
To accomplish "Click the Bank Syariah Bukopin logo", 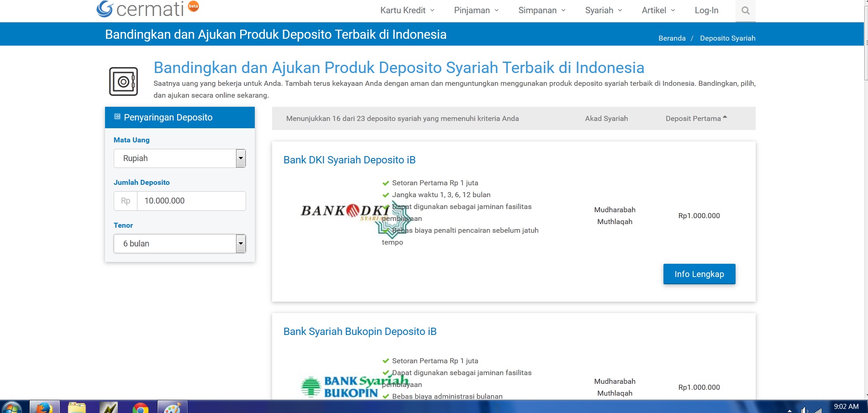I will coord(354,387).
